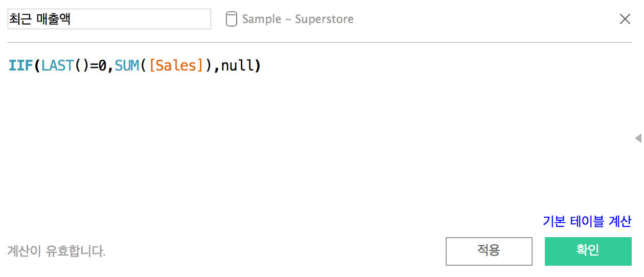
Task: Click the data source cylinder icon
Action: (231, 19)
